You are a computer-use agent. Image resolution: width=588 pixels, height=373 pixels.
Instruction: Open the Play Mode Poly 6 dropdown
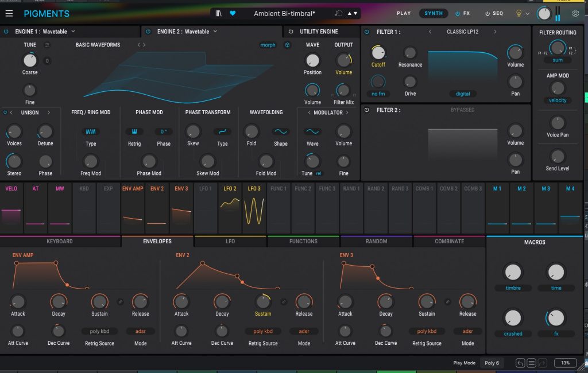(x=492, y=363)
